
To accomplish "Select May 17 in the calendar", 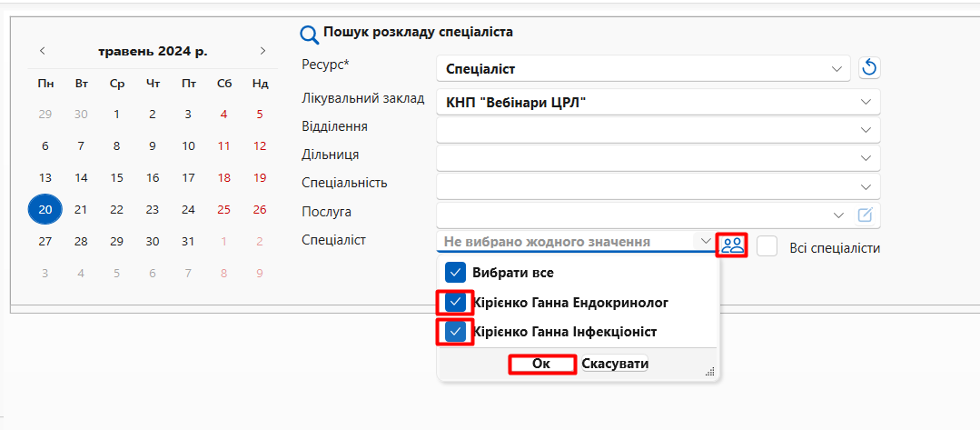I will click(188, 178).
